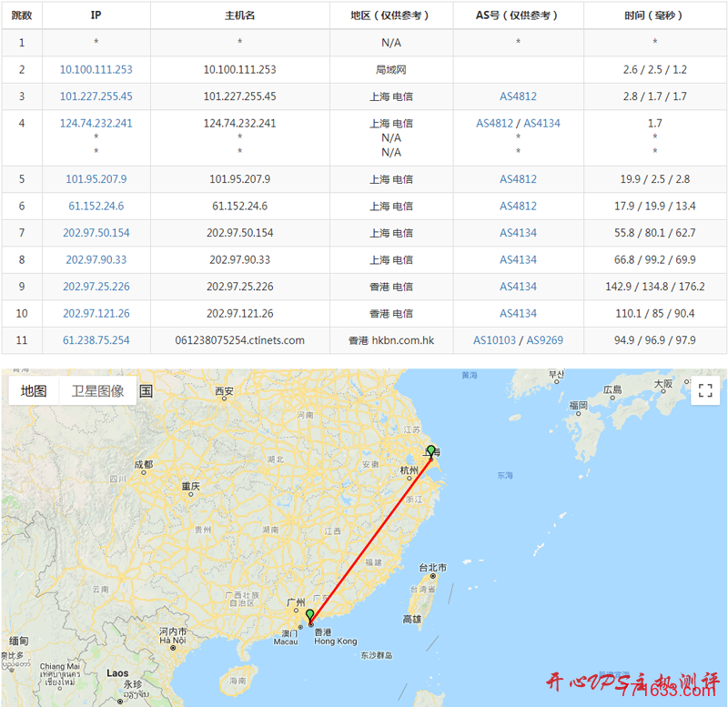Open AS4134 link in hop 8 row

(x=518, y=260)
